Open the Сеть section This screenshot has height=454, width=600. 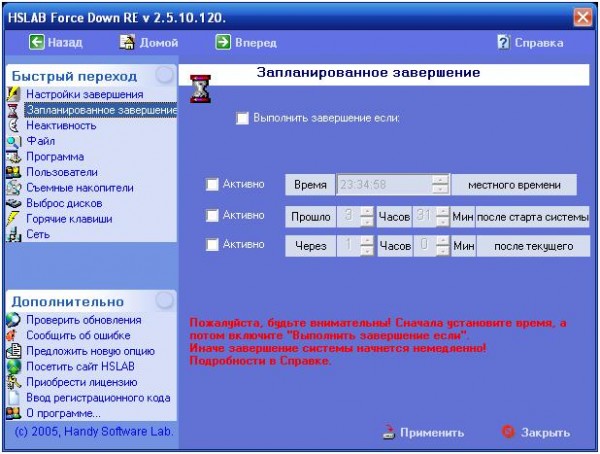click(x=38, y=234)
